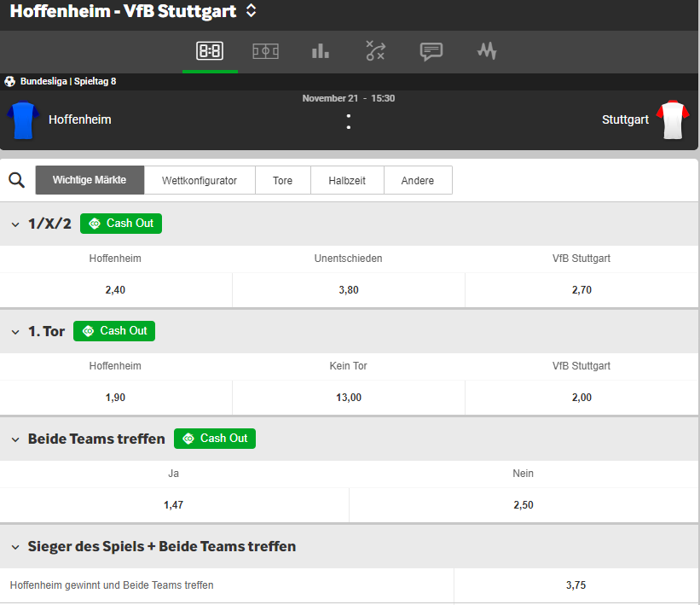700x605 pixels.
Task: Click the blue Hoffenheim jersey icon
Action: click(23, 120)
